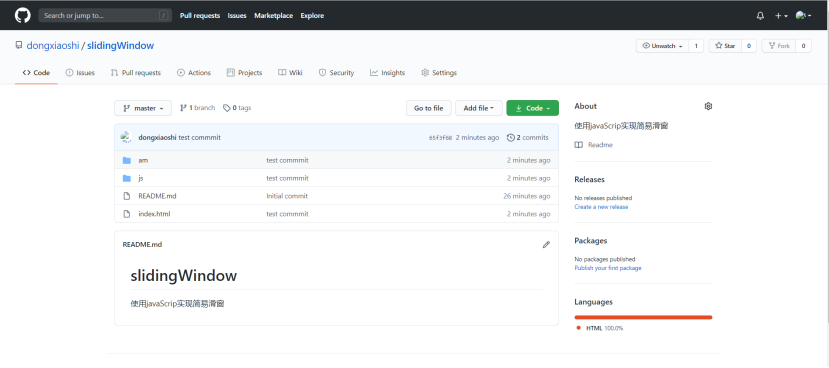Click the commit author avatar
This screenshot has height=368, width=829.
[126, 137]
